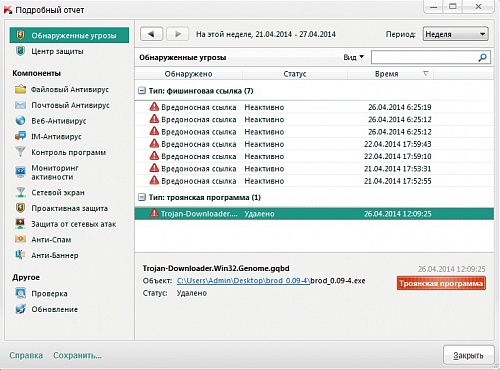Click the globe icon for Веб-Антивирус
Image resolution: width=500 pixels, height=370 pixels.
tap(21, 120)
